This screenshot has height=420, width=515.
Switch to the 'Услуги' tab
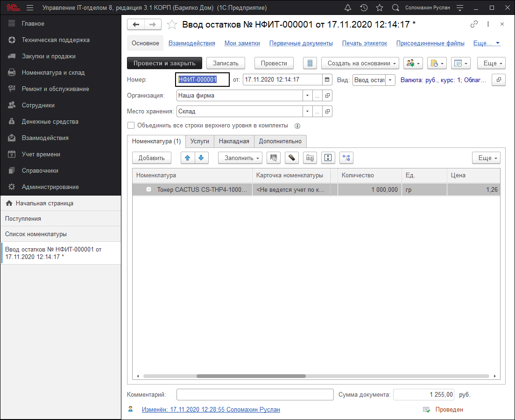click(200, 141)
